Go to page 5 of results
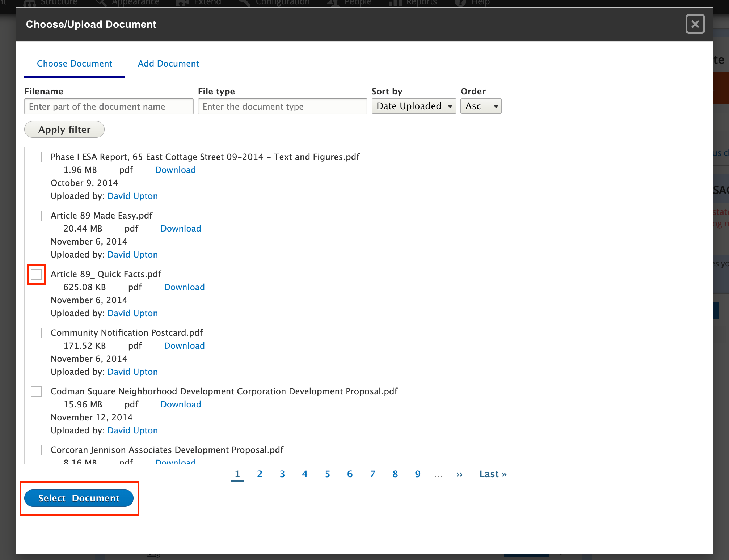729x560 pixels. (327, 474)
